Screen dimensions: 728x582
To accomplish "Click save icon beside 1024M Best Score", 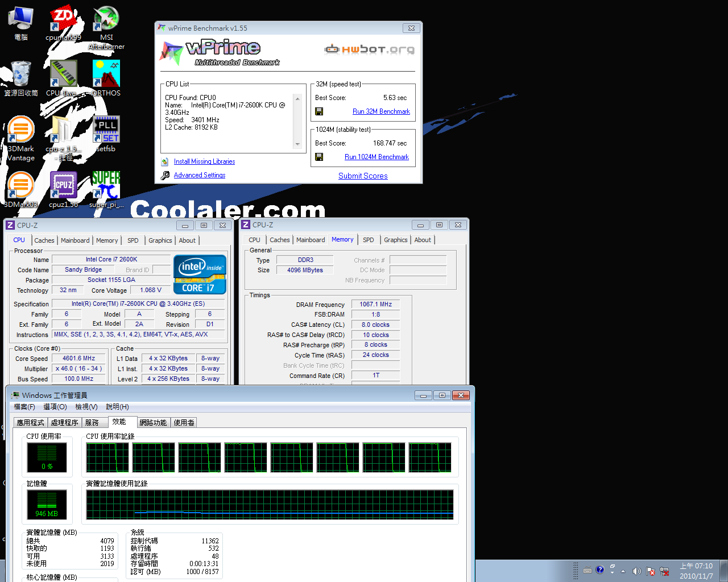I will (319, 157).
